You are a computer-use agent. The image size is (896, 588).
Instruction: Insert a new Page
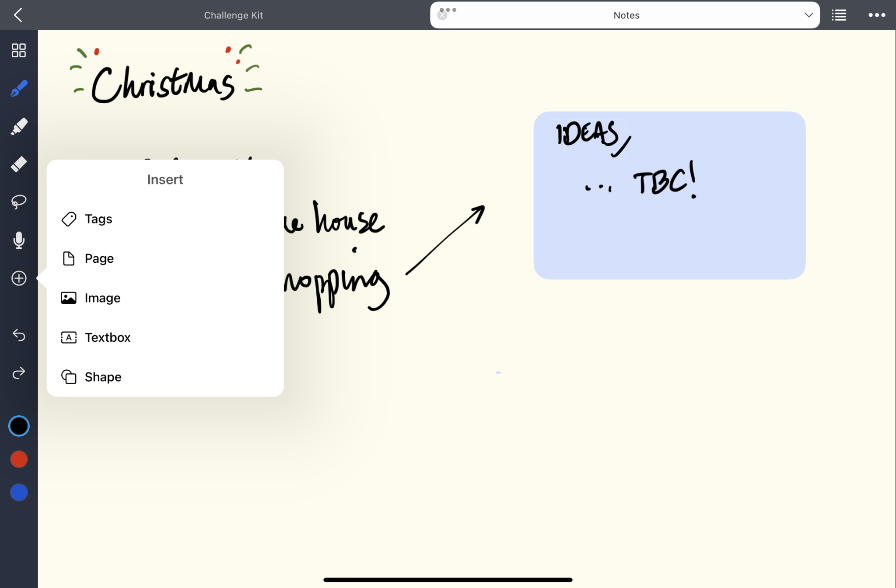(x=99, y=258)
